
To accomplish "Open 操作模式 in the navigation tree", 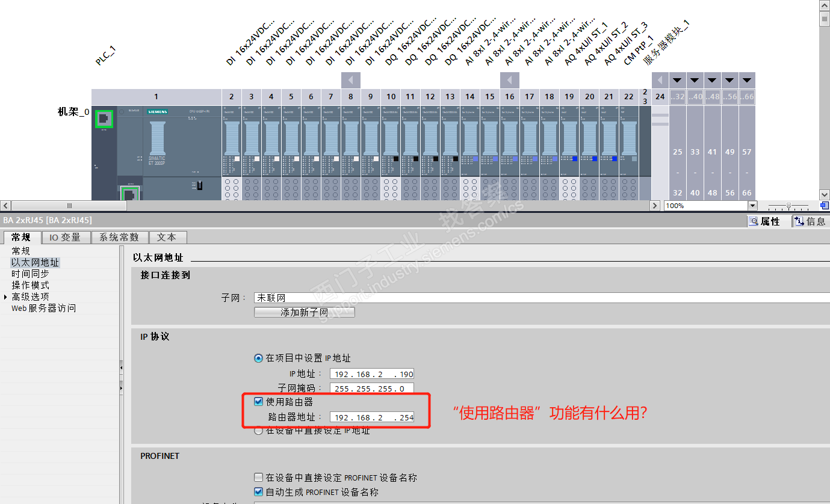I will tap(31, 286).
